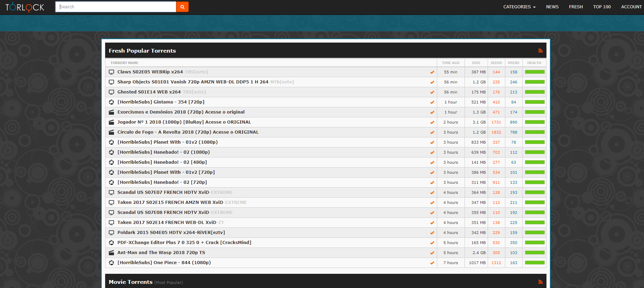
Task: Click TV icon beside Poldark 2015 S04E05
Action: pos(111,233)
